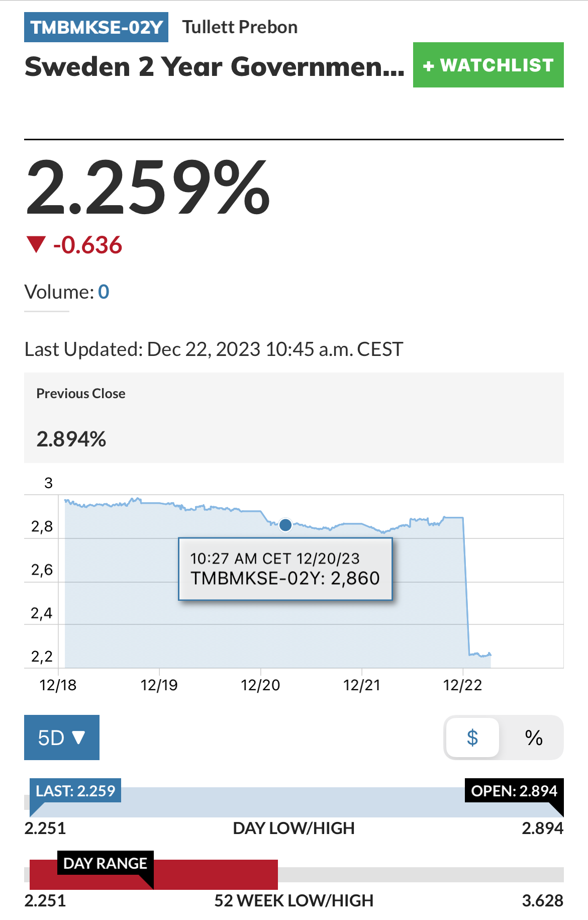Switch chart to percent view
Screen dimensions: 588x920
coord(533,738)
